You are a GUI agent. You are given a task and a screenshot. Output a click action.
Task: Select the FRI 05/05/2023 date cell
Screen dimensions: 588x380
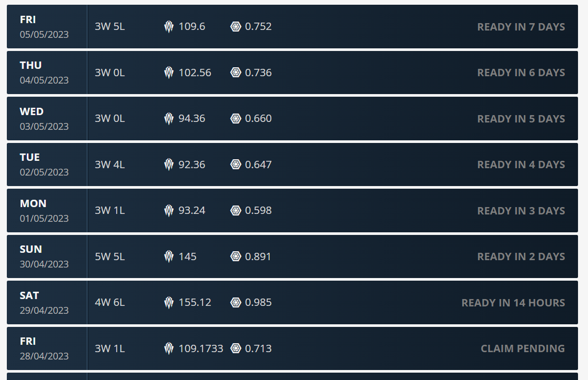47,27
